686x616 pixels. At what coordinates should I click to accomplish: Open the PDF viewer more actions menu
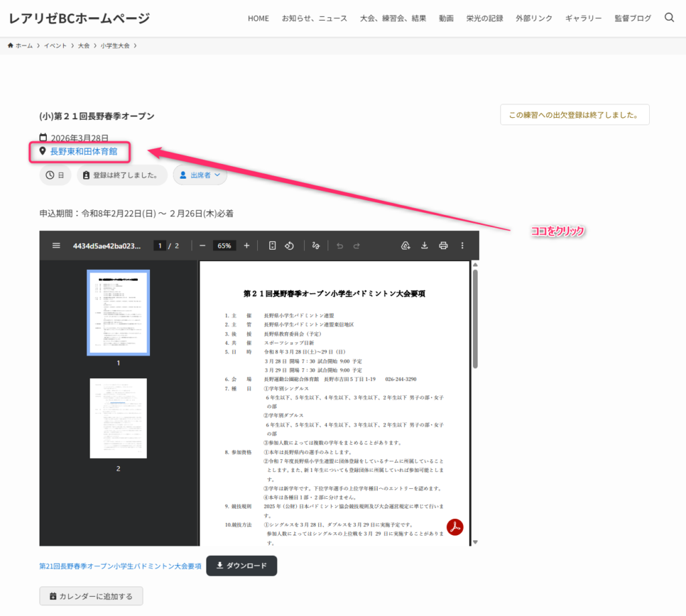(x=462, y=246)
